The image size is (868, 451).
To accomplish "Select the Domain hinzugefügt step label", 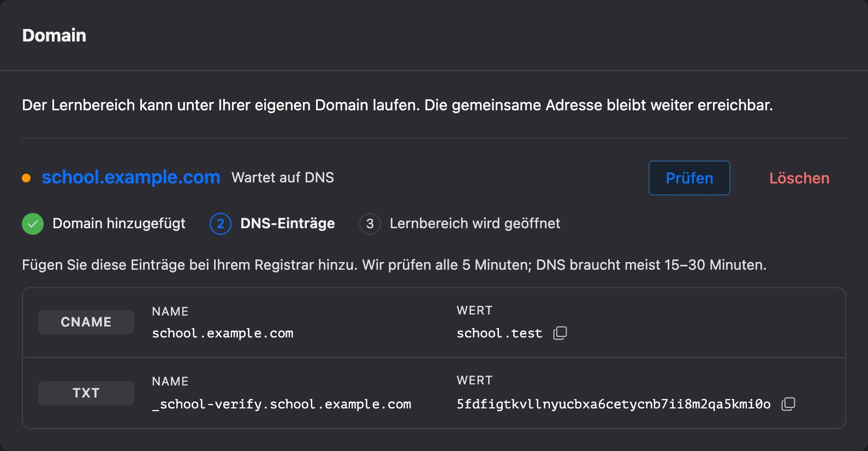I will tap(119, 223).
